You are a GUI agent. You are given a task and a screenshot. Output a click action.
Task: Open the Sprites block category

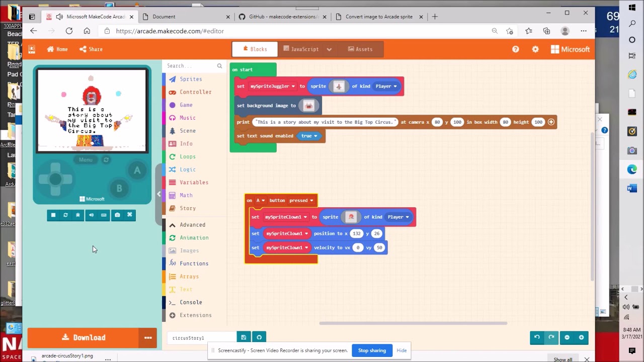coord(191,79)
